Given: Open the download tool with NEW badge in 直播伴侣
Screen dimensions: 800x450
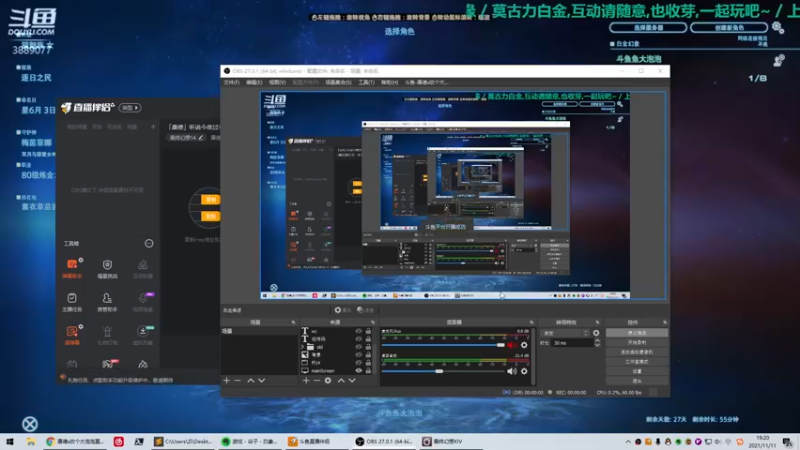Looking at the screenshot, I should (x=143, y=335).
